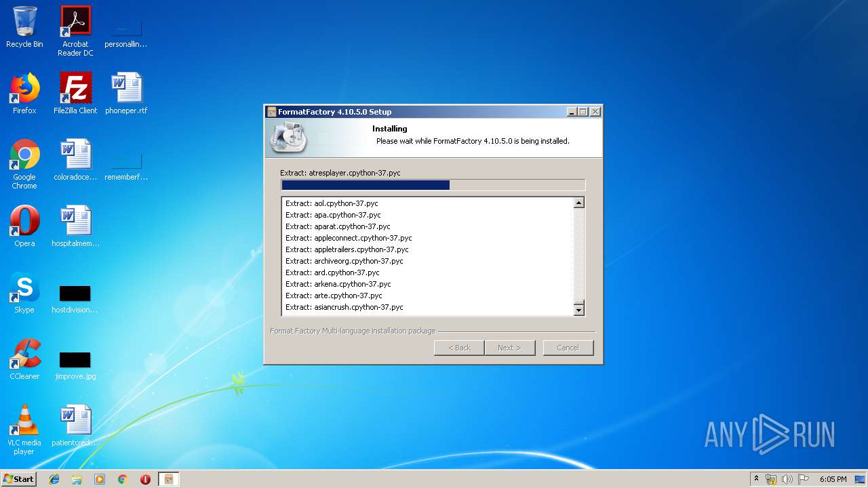Image resolution: width=868 pixels, height=488 pixels.
Task: Switch to the FormatFactory setup taskbar button
Action: (169, 479)
